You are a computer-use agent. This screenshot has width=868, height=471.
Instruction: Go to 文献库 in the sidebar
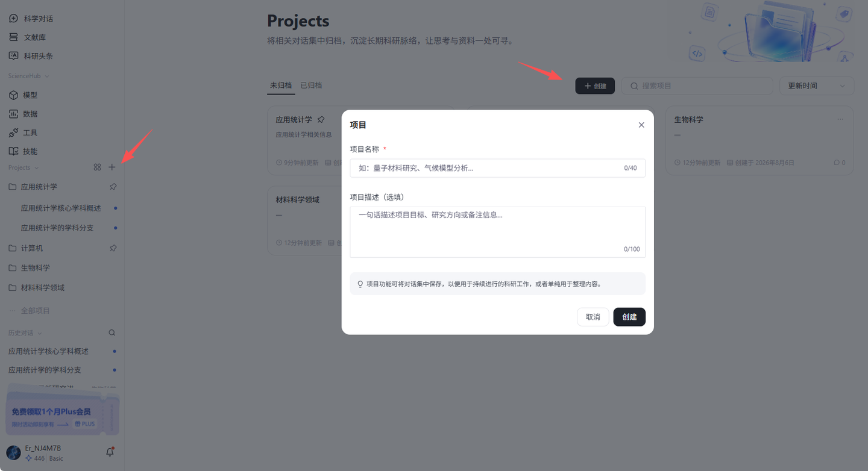tap(28, 37)
